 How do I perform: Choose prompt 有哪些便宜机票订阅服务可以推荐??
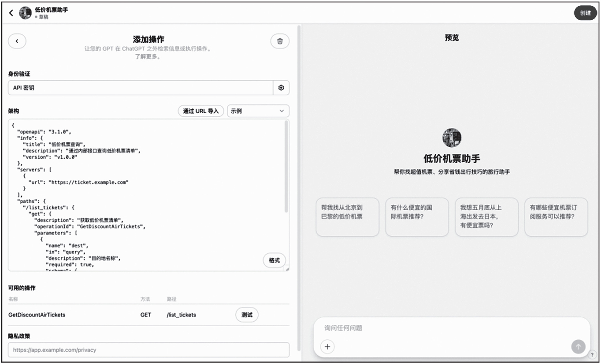(x=556, y=217)
